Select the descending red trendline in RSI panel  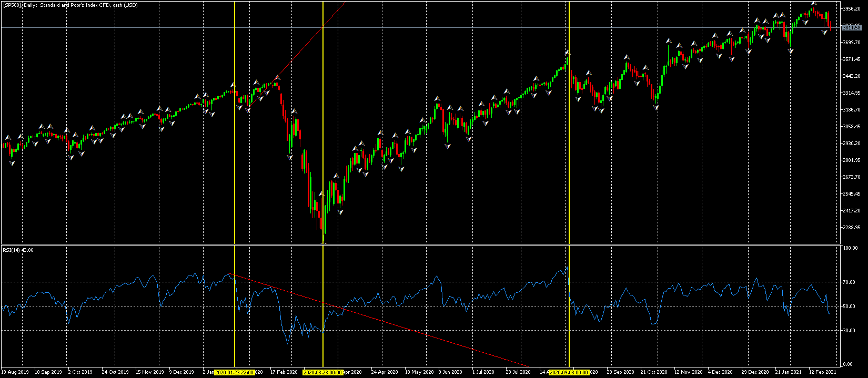(379, 319)
